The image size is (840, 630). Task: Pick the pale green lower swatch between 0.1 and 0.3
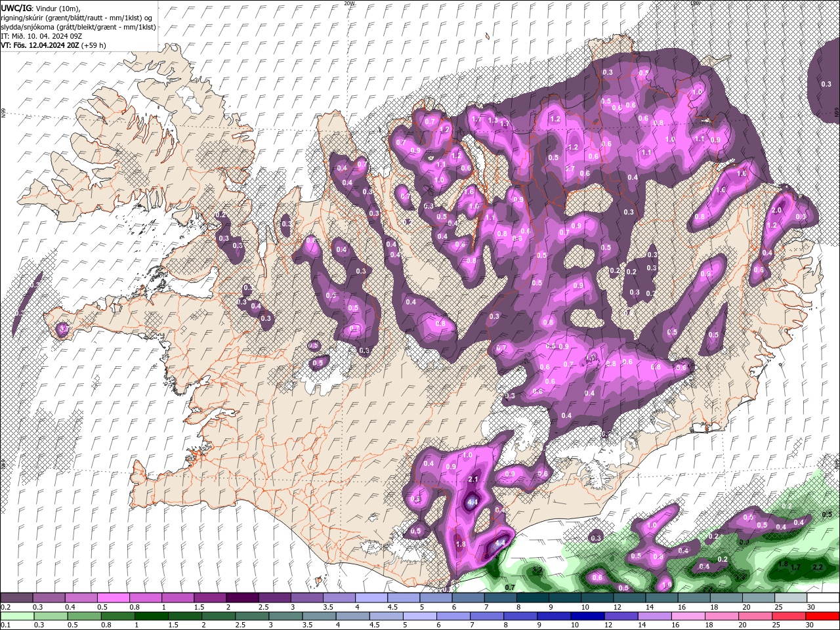click(16, 616)
